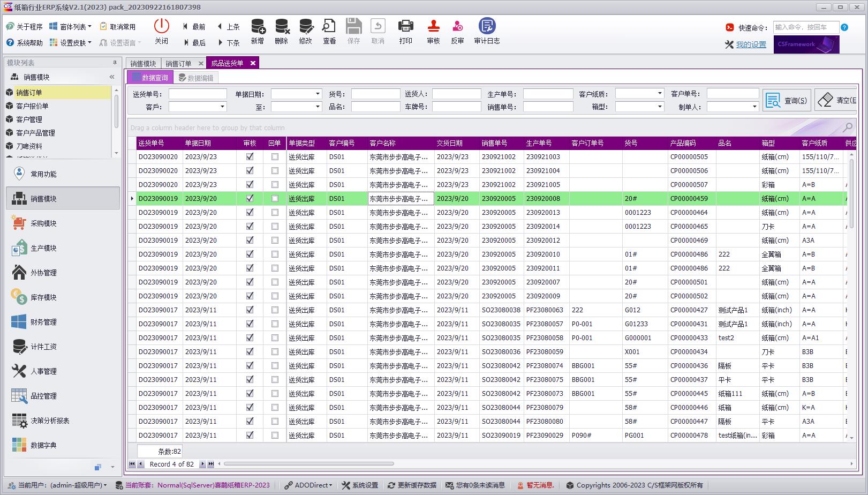Open 库存模块 inventory module in sidebar
The height and width of the screenshot is (495, 868).
click(x=43, y=297)
